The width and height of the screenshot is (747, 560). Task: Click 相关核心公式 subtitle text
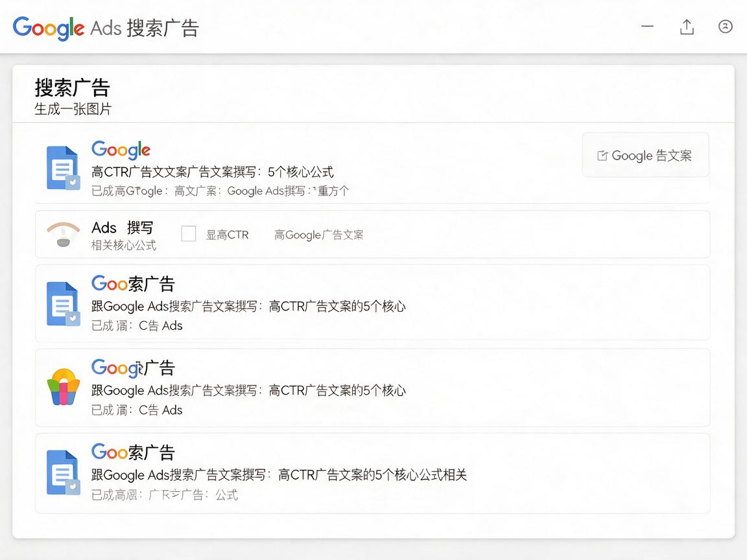coord(124,245)
